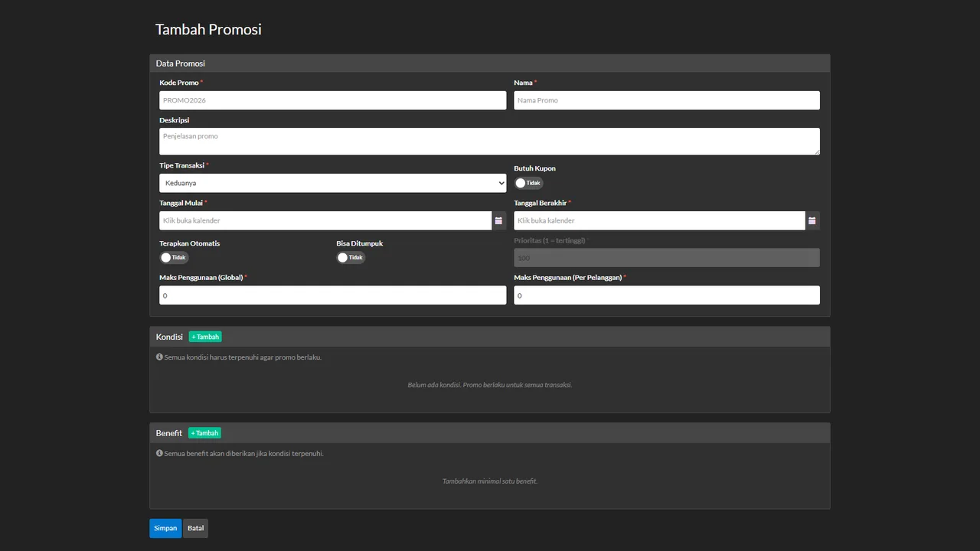Toggle the Butuh Kupon switch
Screen dimensions: 980x551
(528, 183)
